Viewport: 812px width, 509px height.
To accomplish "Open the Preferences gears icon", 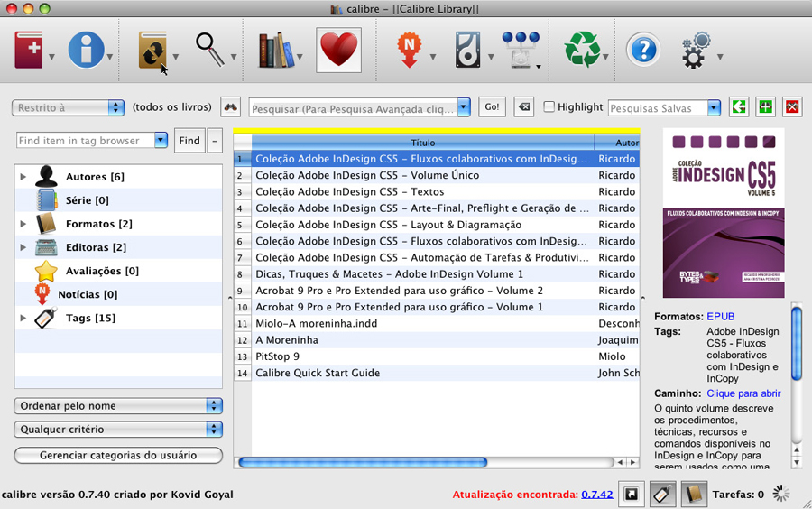I will click(x=696, y=51).
